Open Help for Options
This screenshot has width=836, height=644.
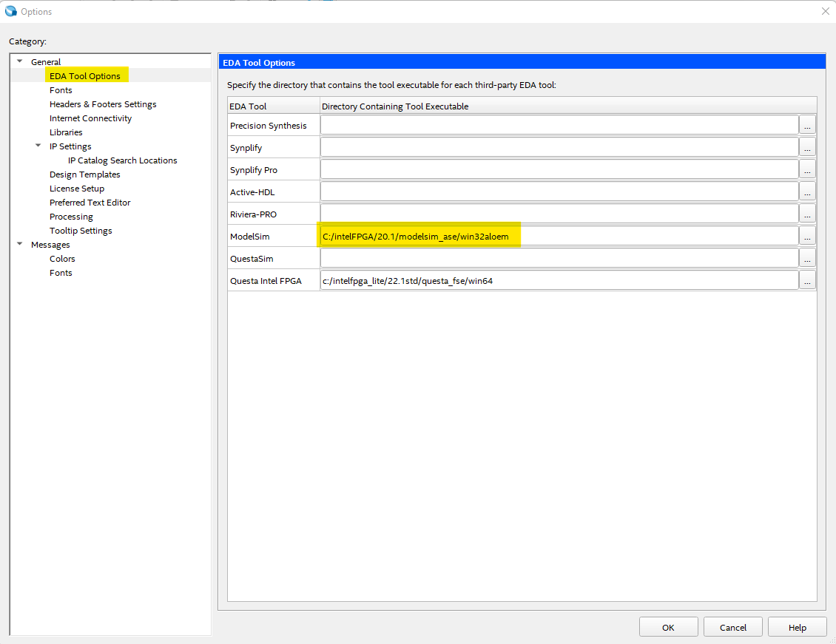click(798, 627)
